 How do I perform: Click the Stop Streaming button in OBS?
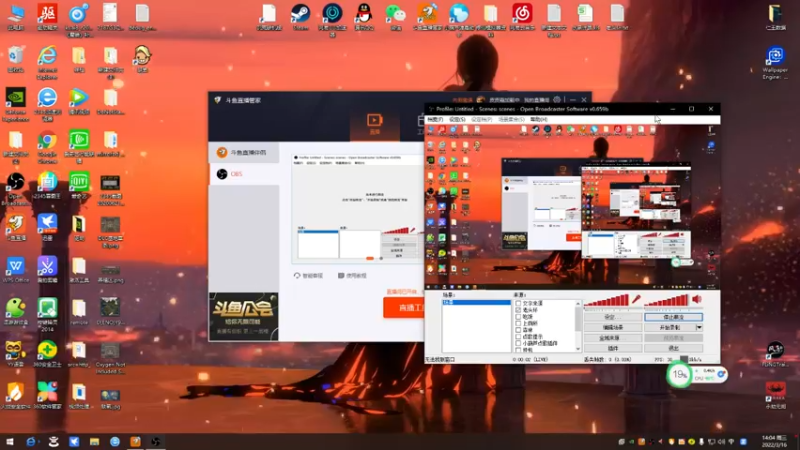[x=673, y=317]
